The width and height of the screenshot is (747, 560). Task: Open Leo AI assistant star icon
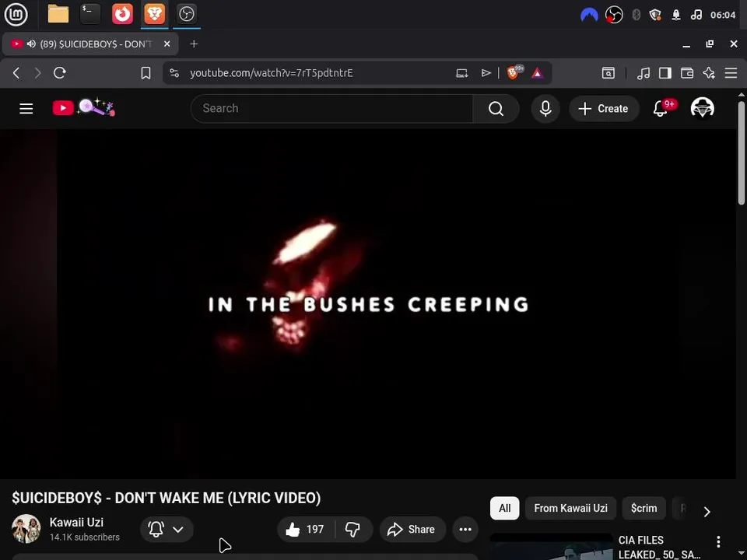click(x=709, y=73)
